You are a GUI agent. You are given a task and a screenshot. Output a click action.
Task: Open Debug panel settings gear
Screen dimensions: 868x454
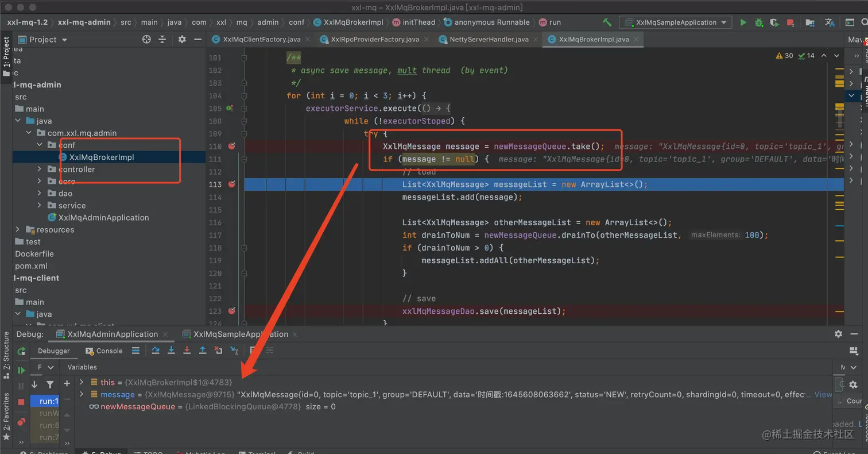pyautogui.click(x=838, y=334)
